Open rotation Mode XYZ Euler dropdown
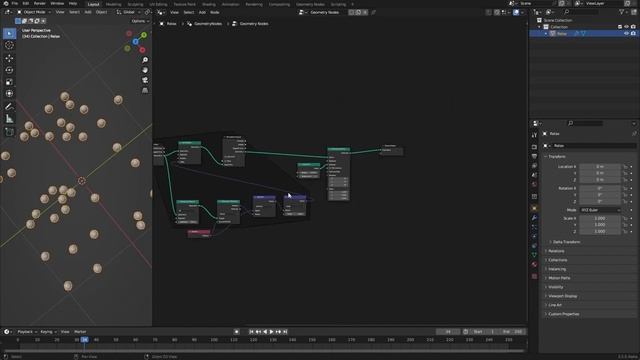This screenshot has height=360, width=640. [x=600, y=210]
